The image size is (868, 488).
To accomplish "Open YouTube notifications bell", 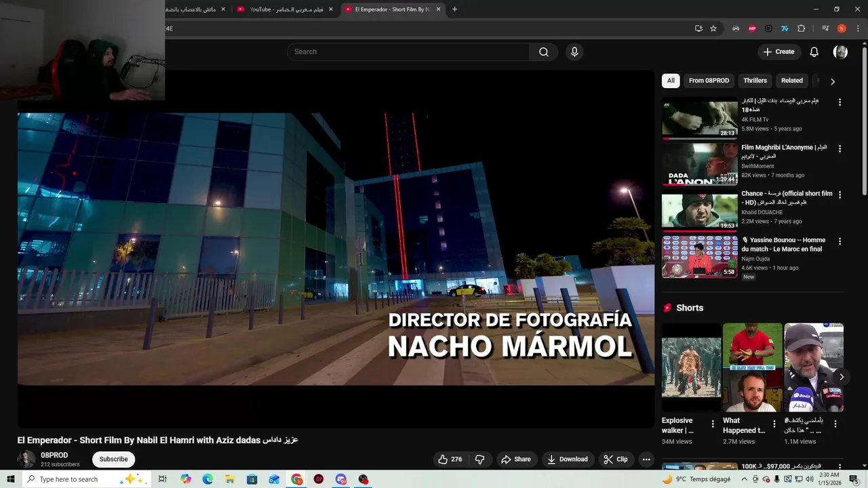I will [x=814, y=52].
